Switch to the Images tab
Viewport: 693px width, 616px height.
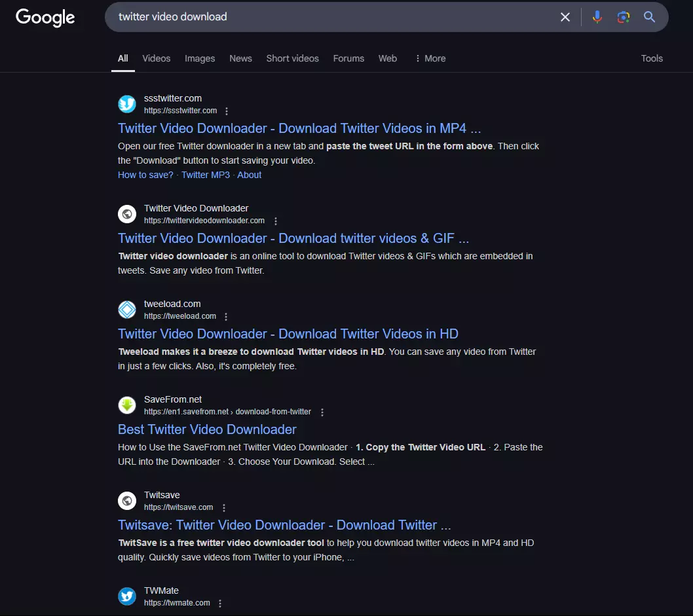point(200,58)
